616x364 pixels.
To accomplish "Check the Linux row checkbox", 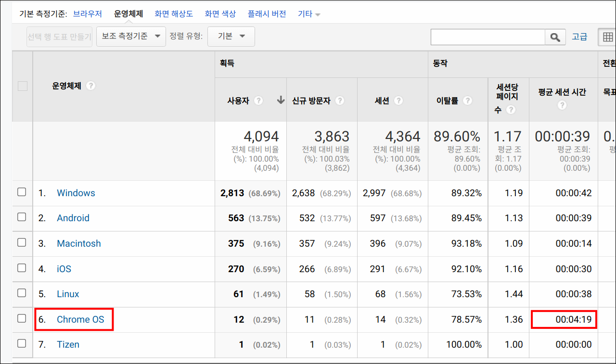I will [22, 293].
